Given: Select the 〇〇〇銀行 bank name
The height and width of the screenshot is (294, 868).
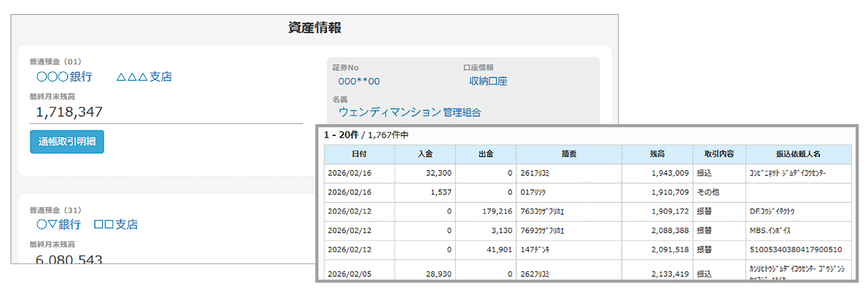Looking at the screenshot, I should (65, 77).
